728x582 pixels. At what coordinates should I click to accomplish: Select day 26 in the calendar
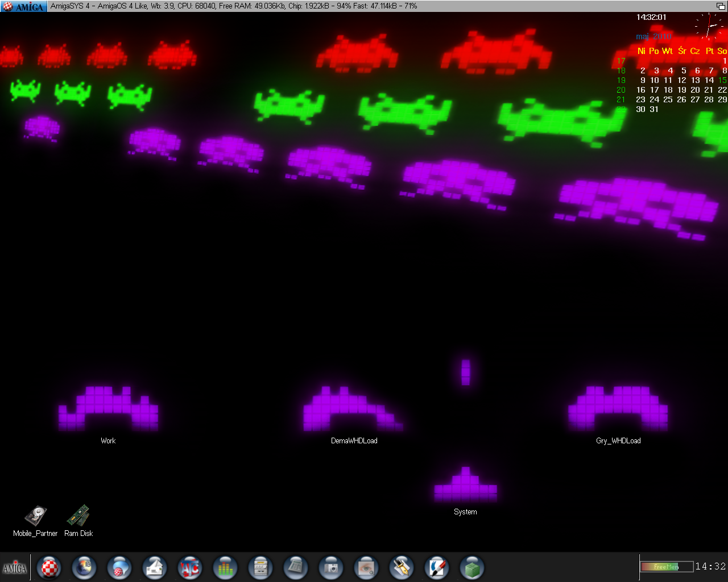(681, 99)
